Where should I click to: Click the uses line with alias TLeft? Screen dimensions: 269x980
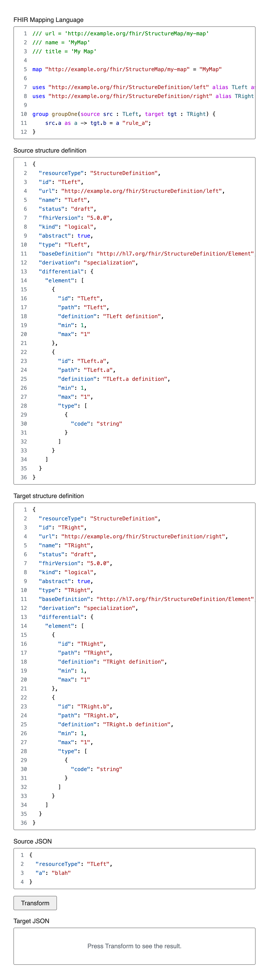pos(141,87)
